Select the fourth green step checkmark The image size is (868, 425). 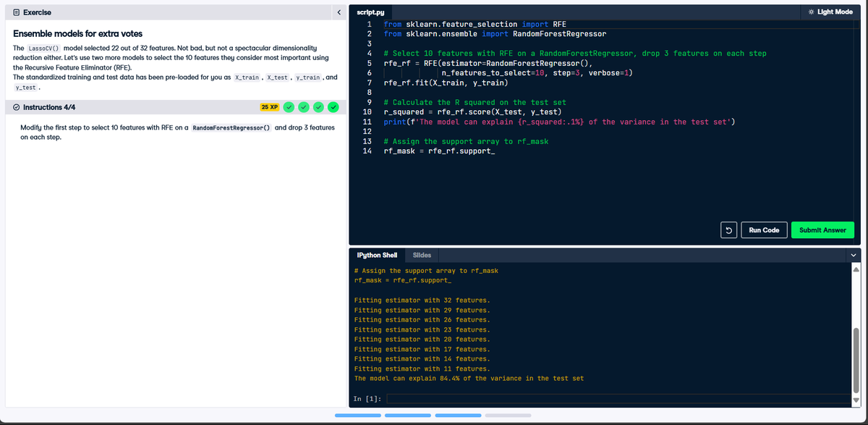coord(333,107)
